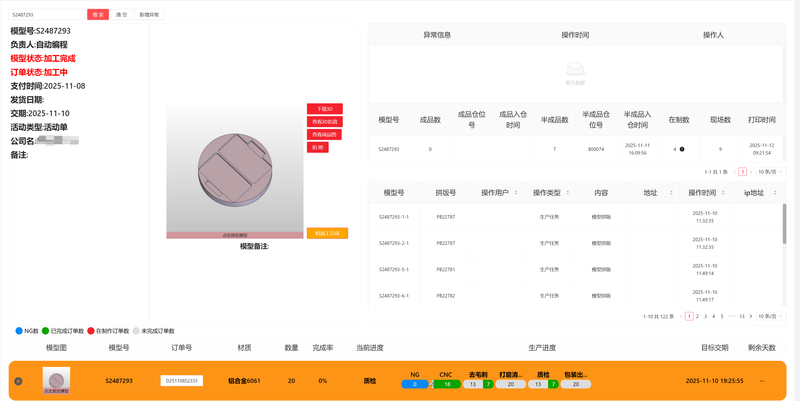Click the orange 机加工完成 button
Image resolution: width=800 pixels, height=401 pixels.
(x=327, y=233)
